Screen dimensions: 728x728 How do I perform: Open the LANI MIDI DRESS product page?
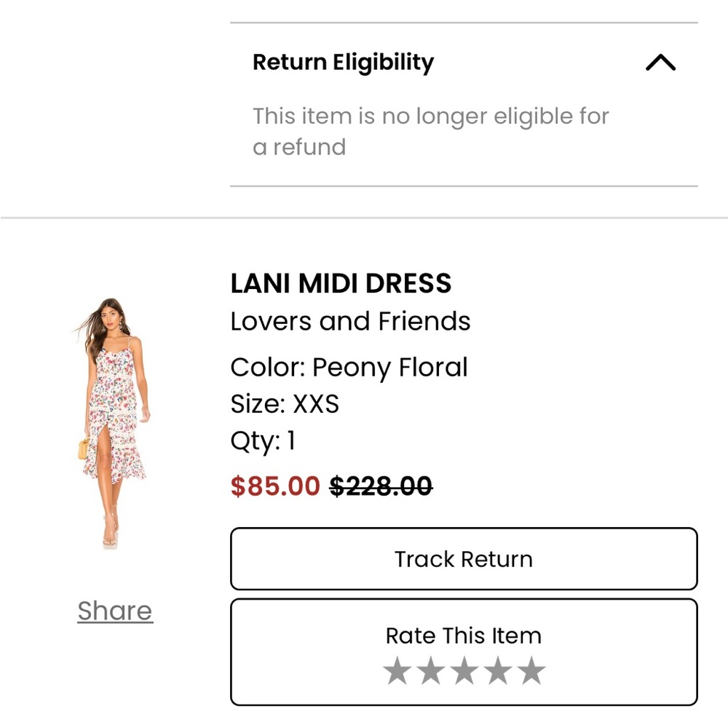(x=341, y=283)
